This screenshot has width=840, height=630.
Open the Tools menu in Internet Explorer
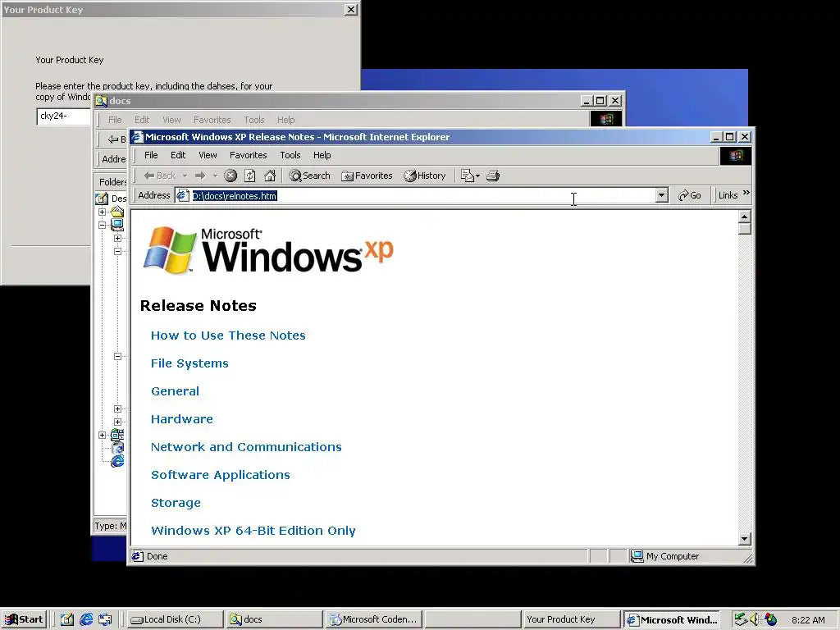pyautogui.click(x=290, y=155)
